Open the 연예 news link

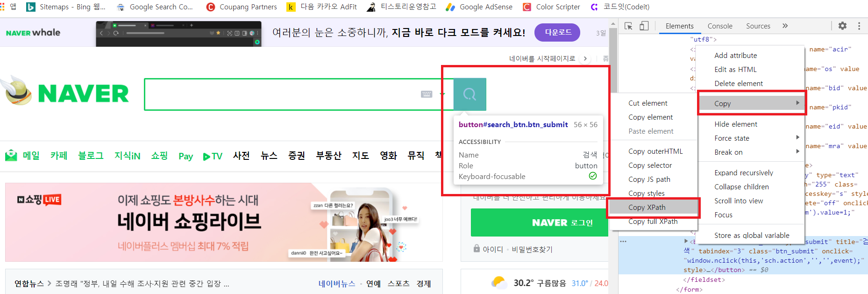click(x=373, y=284)
